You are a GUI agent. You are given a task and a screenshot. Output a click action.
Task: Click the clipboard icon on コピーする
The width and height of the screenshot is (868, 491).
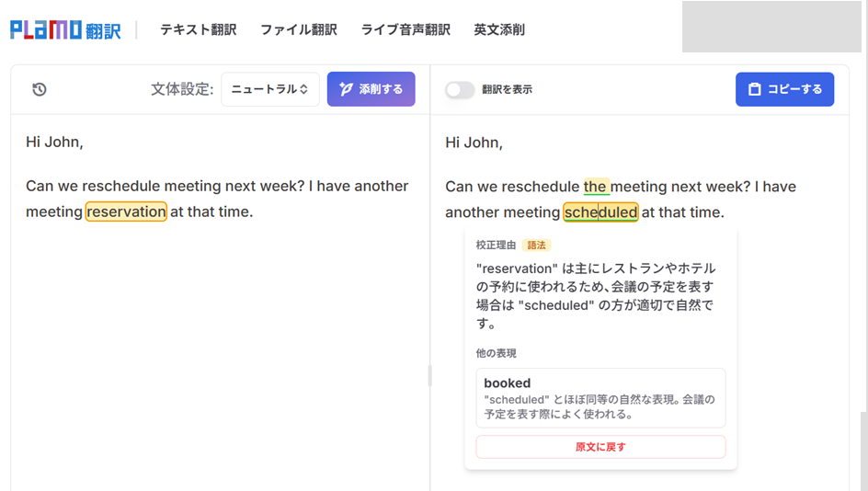755,89
